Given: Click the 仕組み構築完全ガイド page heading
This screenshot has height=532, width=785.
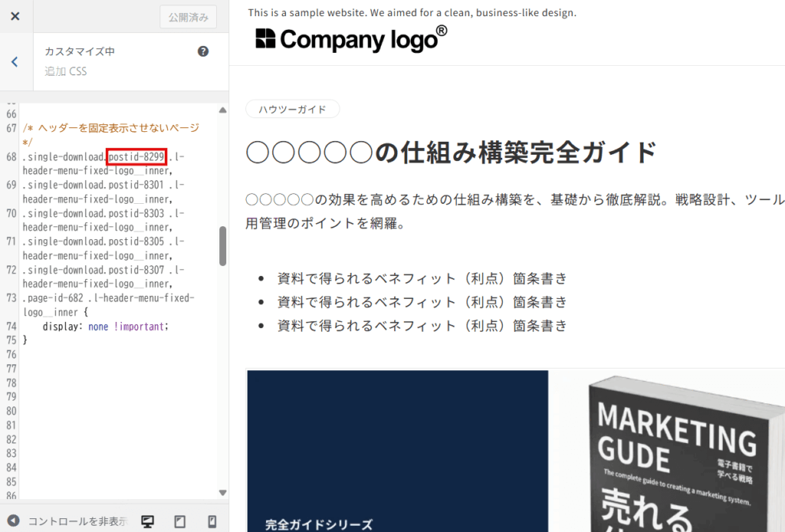Looking at the screenshot, I should pos(451,153).
